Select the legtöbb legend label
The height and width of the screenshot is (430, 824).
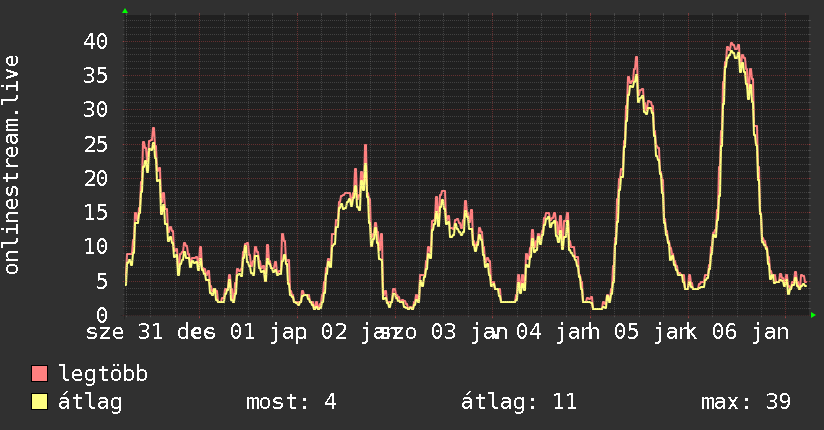pos(103,374)
